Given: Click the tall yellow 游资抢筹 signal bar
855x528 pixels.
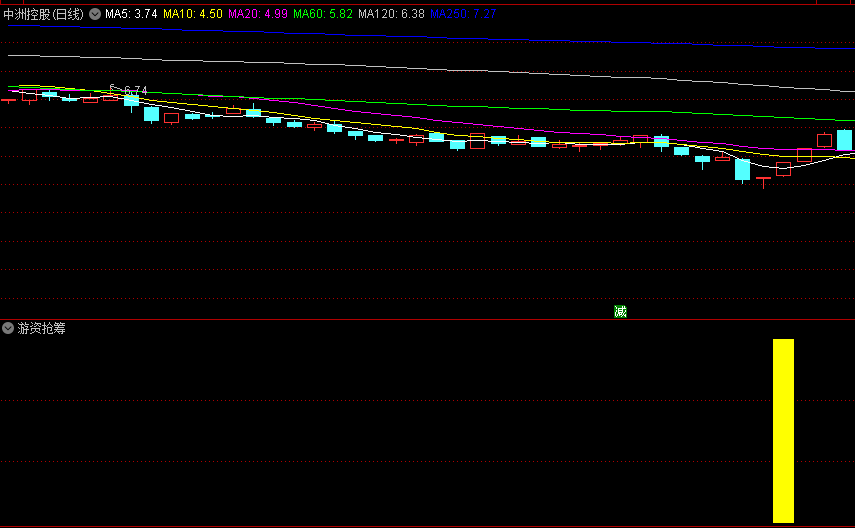Looking at the screenshot, I should point(783,430).
